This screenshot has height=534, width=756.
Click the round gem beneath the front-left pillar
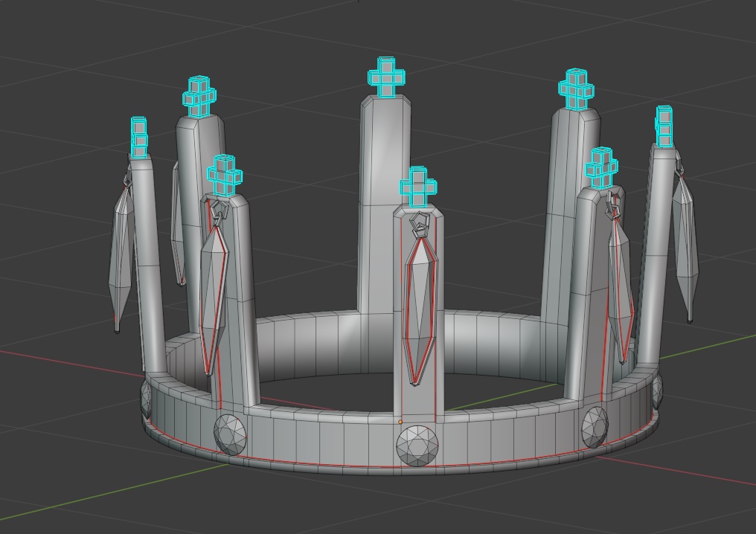[230, 434]
